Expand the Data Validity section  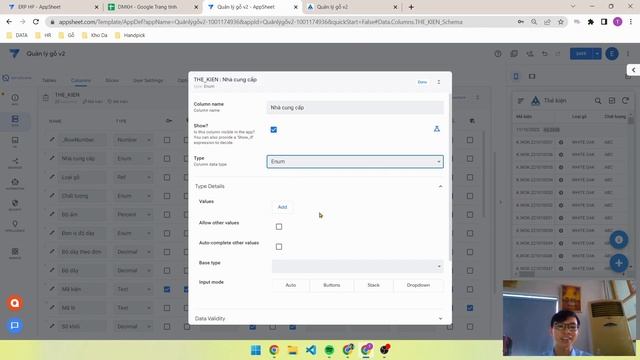[x=440, y=318]
